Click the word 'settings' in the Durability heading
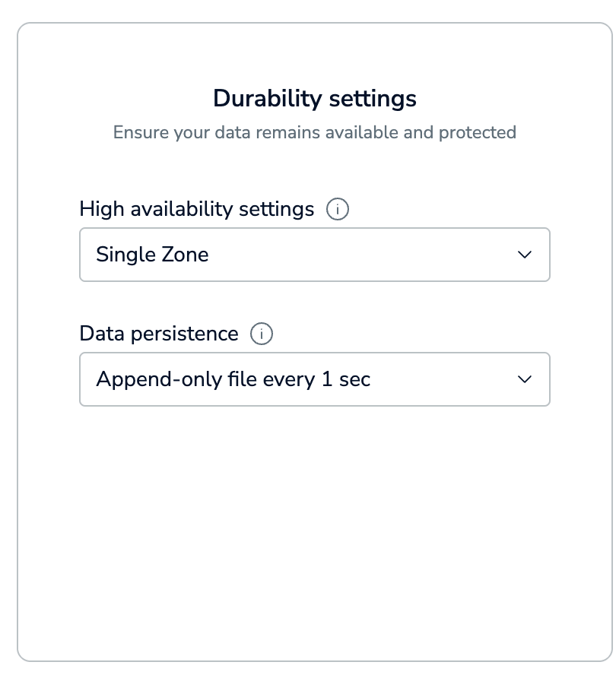Viewport: 616px width, 681px height. [x=373, y=100]
